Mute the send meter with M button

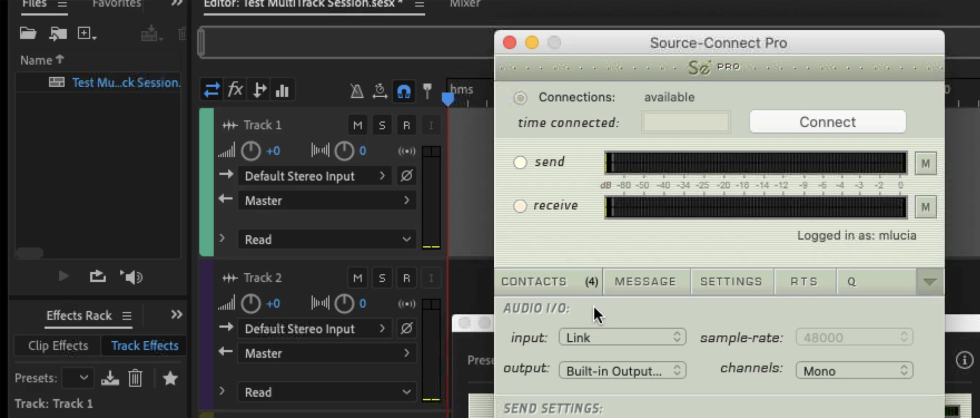925,163
